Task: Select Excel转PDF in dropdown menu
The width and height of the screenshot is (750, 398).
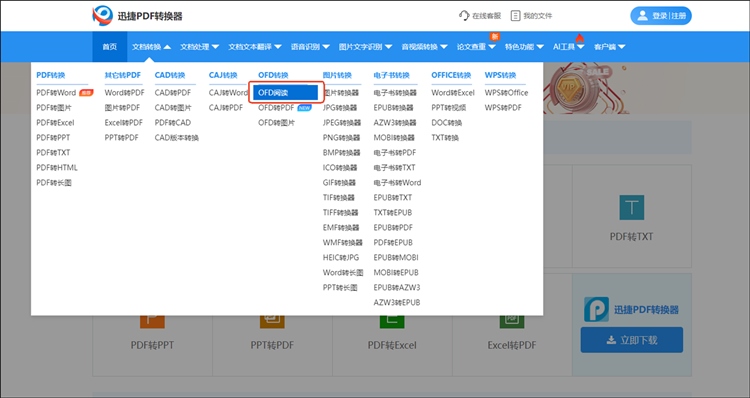Action: tap(124, 123)
